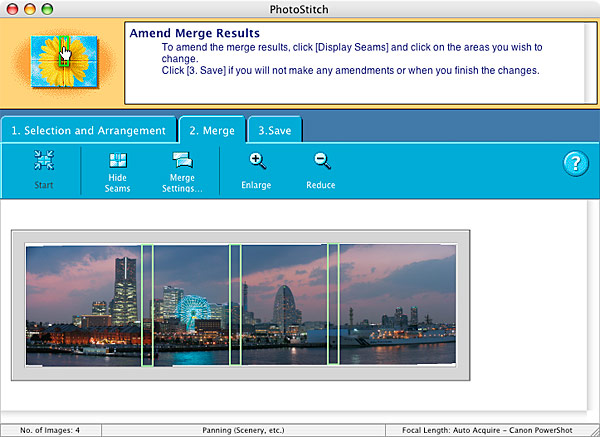Viewport: 600px width, 437px height.
Task: Open the Help question mark button
Action: pos(576,164)
